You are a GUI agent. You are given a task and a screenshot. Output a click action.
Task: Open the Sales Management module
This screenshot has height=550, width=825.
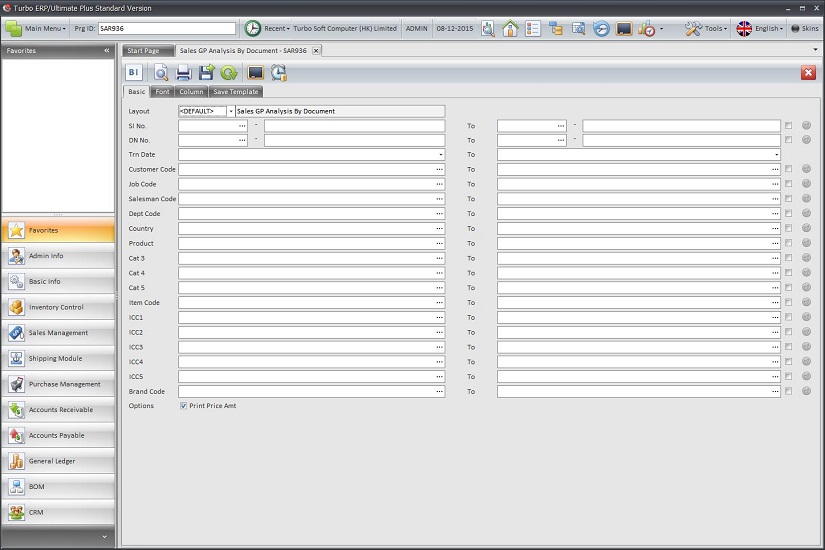pyautogui.click(x=58, y=333)
